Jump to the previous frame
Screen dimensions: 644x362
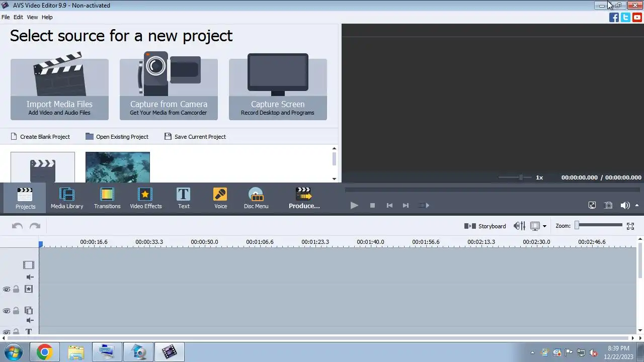pos(389,205)
